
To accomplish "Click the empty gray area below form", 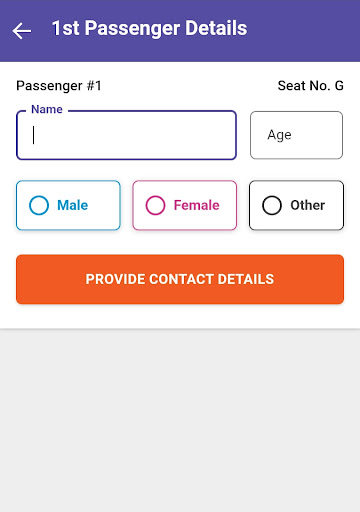I will click(180, 421).
